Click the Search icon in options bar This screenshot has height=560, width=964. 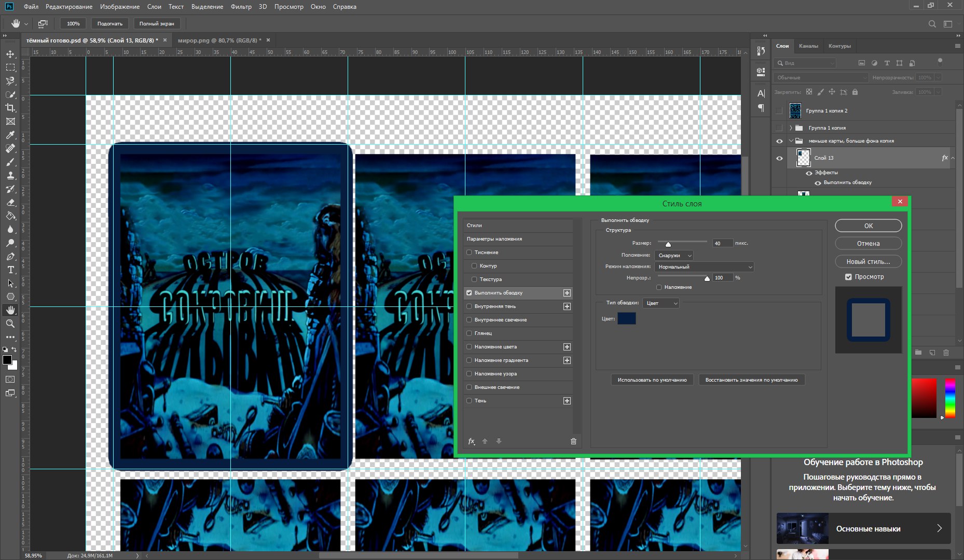pyautogui.click(x=932, y=24)
